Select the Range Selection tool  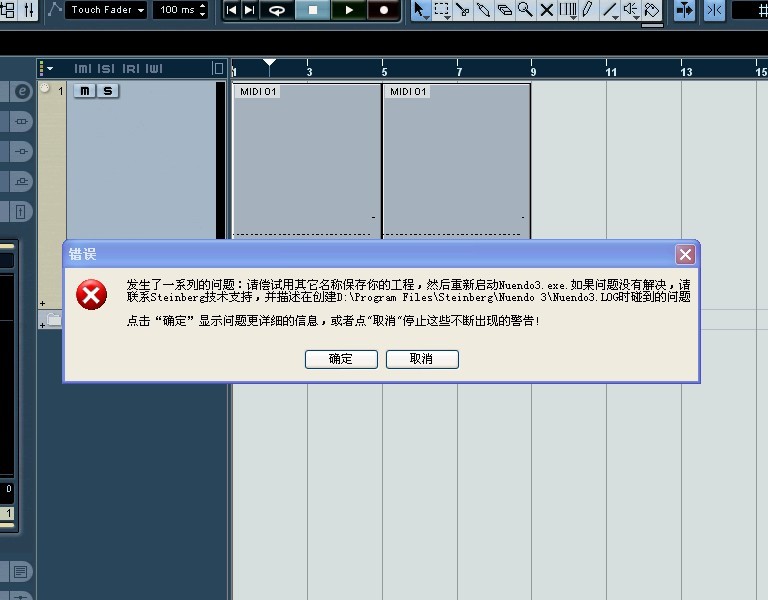pos(442,10)
